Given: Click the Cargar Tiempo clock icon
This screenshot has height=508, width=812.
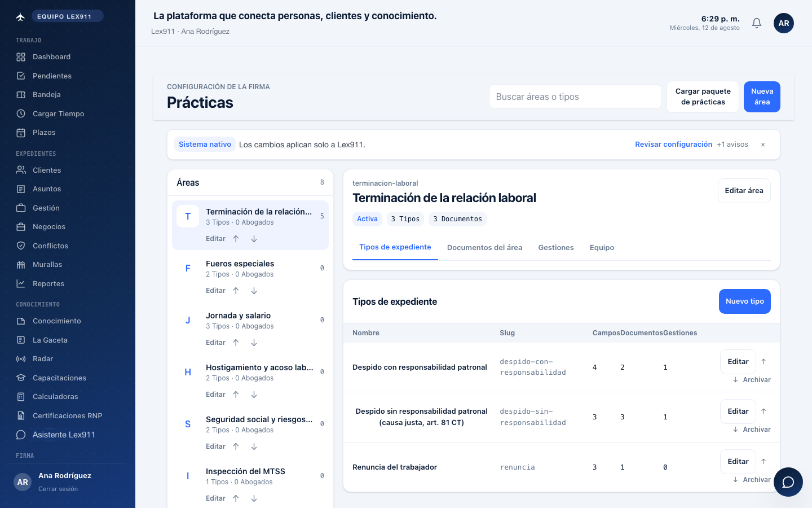Looking at the screenshot, I should click(x=21, y=113).
